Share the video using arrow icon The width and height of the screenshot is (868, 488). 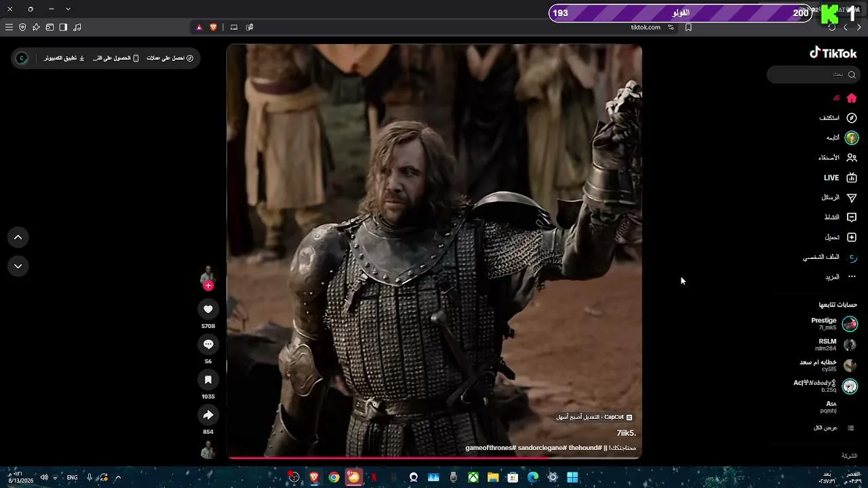208,415
